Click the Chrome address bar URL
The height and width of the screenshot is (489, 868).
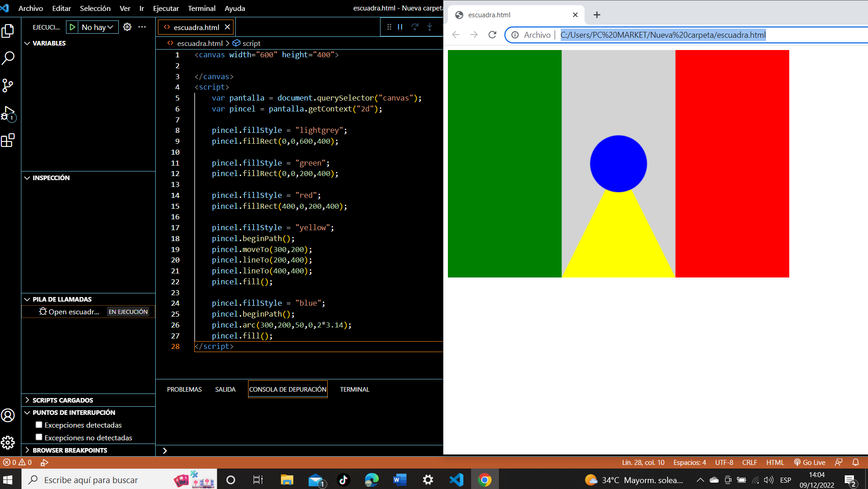[x=663, y=35]
